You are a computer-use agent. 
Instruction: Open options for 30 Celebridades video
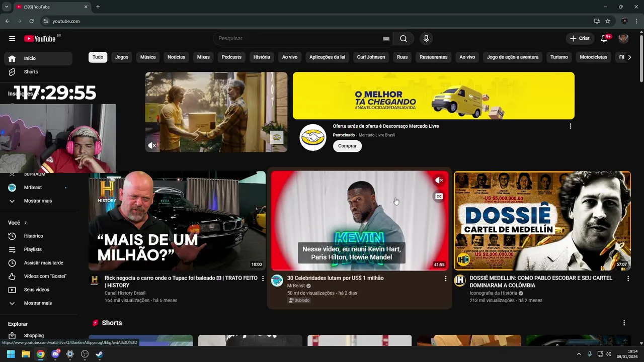tap(445, 279)
